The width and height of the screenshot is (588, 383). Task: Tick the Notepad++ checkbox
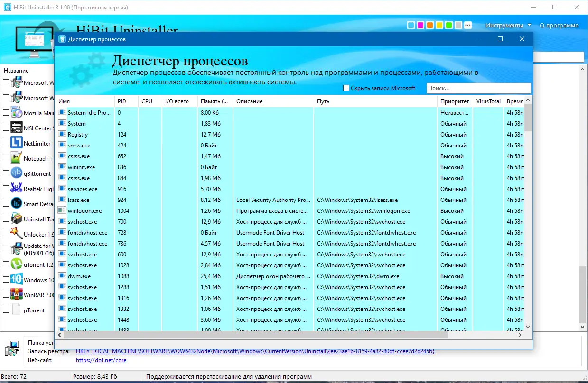point(6,158)
